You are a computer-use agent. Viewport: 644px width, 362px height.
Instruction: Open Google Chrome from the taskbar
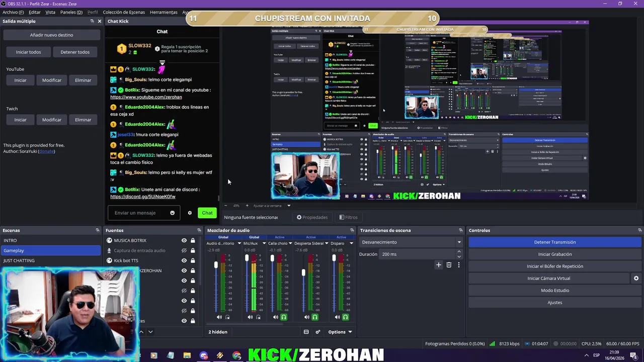point(237,355)
